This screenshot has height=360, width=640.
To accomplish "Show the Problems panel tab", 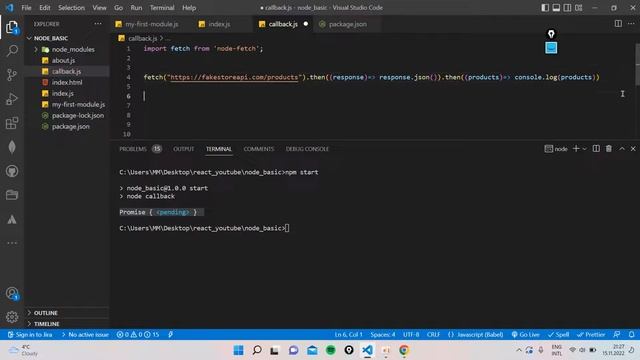I will (140, 149).
